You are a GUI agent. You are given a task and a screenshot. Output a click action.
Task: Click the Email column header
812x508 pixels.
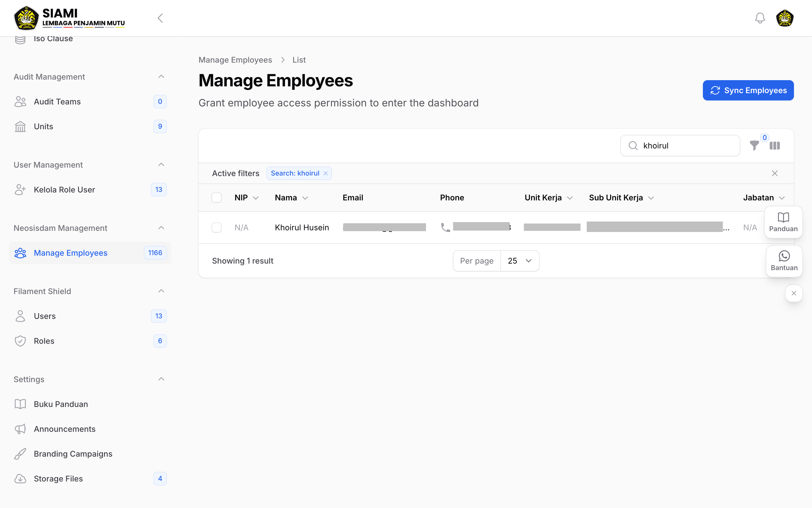coord(353,198)
